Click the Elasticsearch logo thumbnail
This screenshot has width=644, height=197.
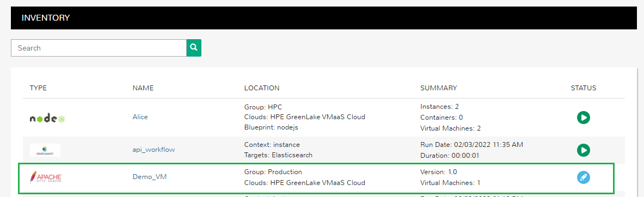(45, 150)
